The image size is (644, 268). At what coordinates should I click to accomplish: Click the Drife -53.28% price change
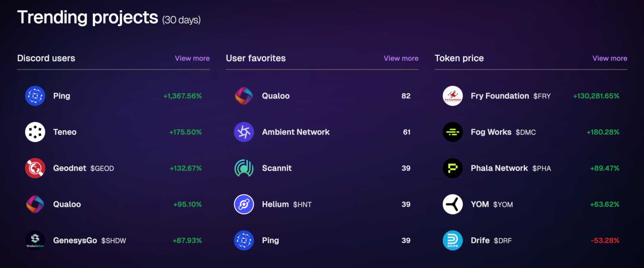(605, 240)
